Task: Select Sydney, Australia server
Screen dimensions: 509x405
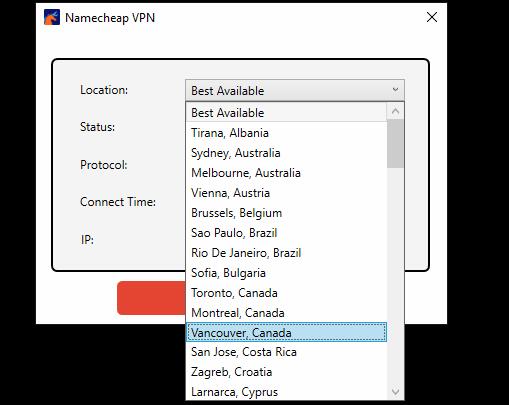Action: 286,153
